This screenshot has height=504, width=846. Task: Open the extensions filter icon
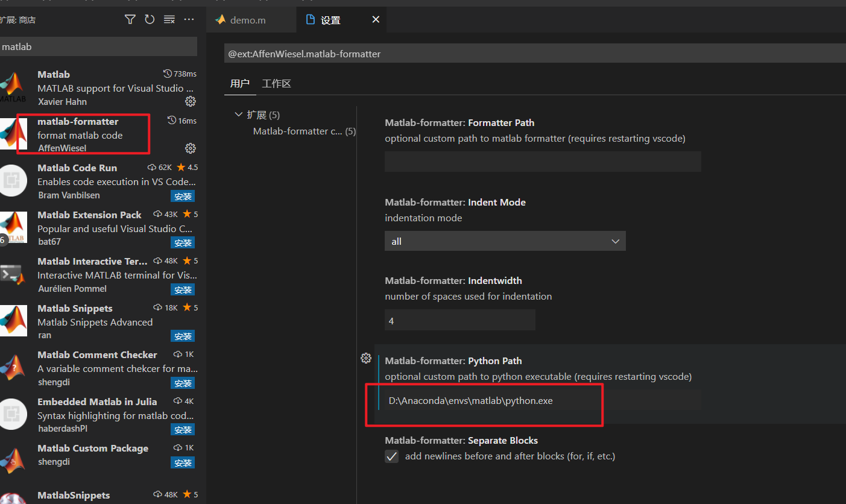[130, 20]
